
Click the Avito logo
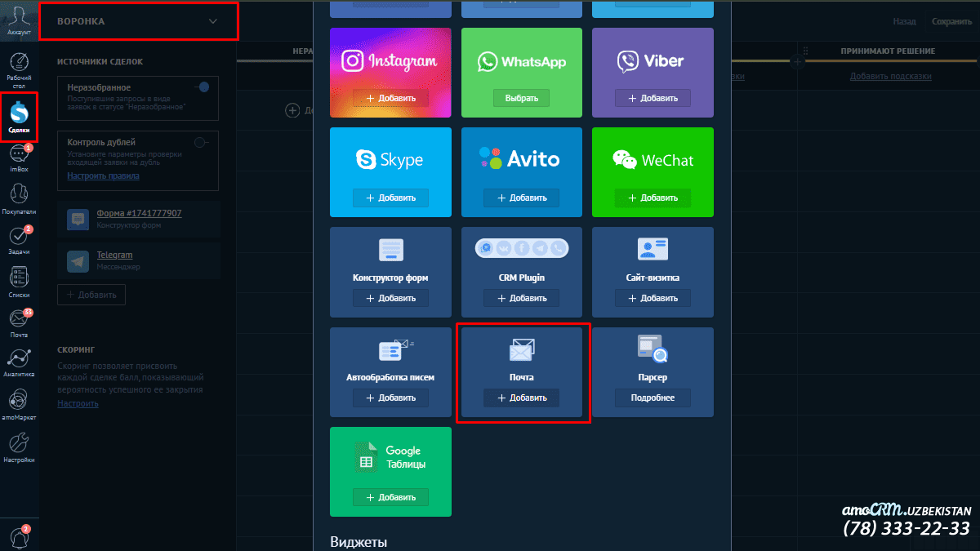tap(521, 159)
